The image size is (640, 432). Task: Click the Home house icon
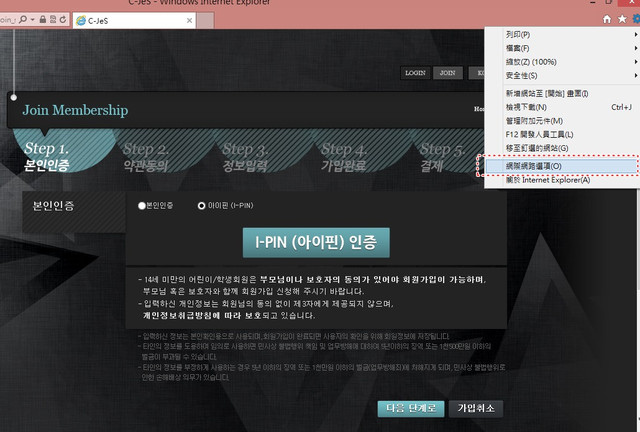point(607,19)
